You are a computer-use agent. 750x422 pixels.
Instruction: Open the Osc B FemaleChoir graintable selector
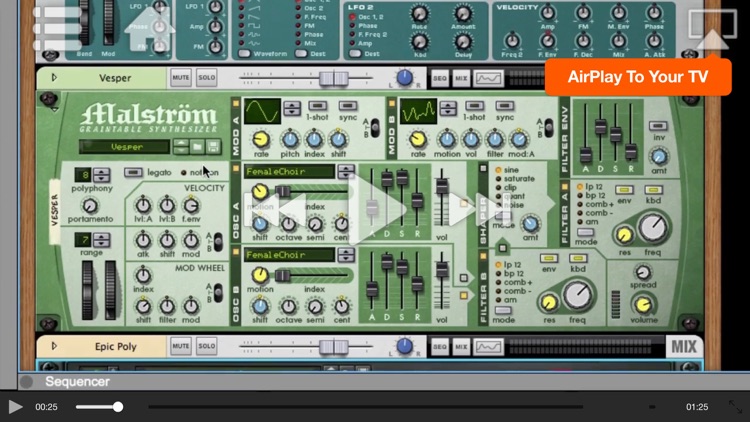click(289, 255)
